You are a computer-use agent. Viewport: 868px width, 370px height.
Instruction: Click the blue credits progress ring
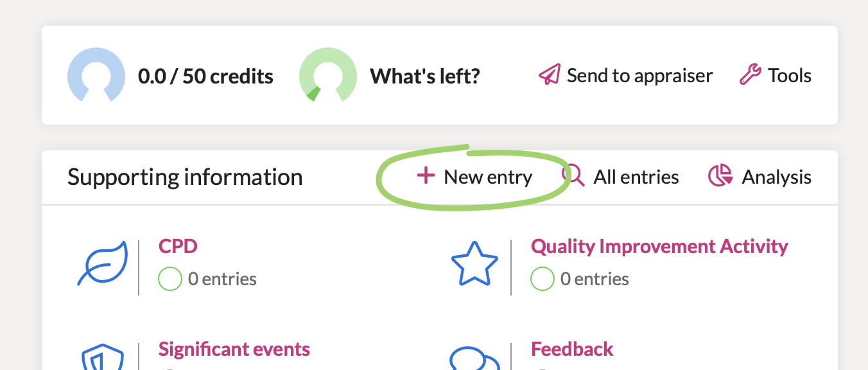(x=96, y=75)
